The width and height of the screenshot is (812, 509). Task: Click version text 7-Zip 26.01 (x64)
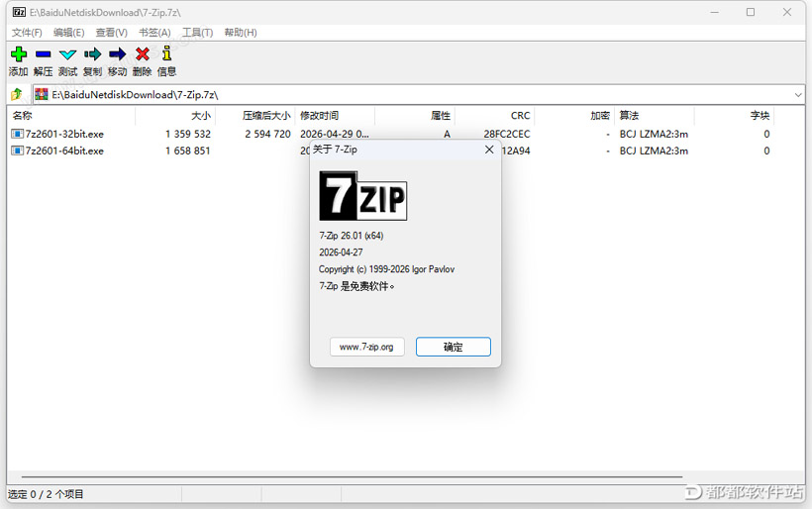coord(352,236)
